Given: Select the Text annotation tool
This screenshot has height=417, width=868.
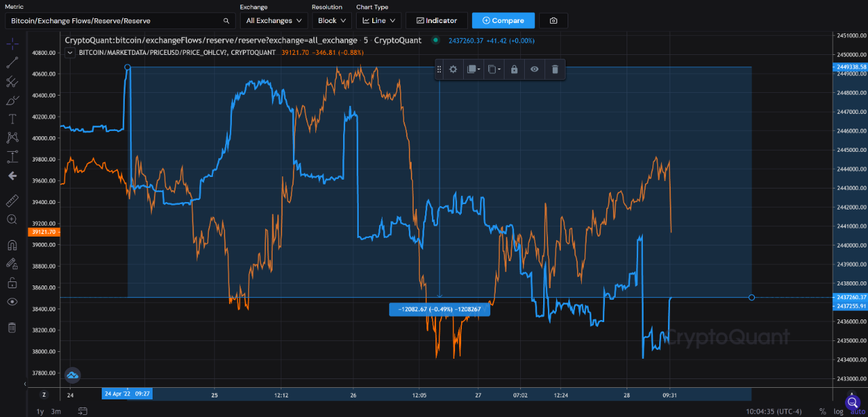Looking at the screenshot, I should 12,119.
